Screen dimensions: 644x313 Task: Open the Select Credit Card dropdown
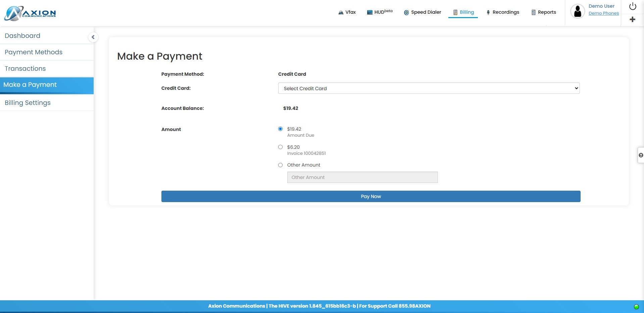click(429, 88)
